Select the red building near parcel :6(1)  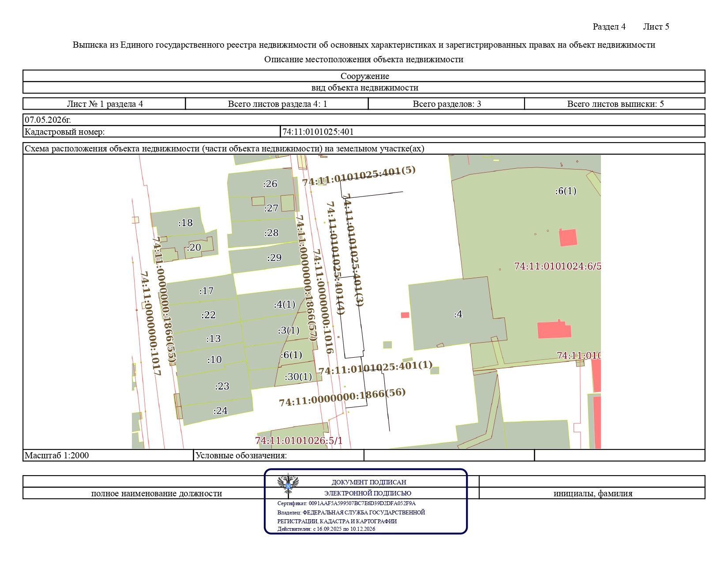568,238
